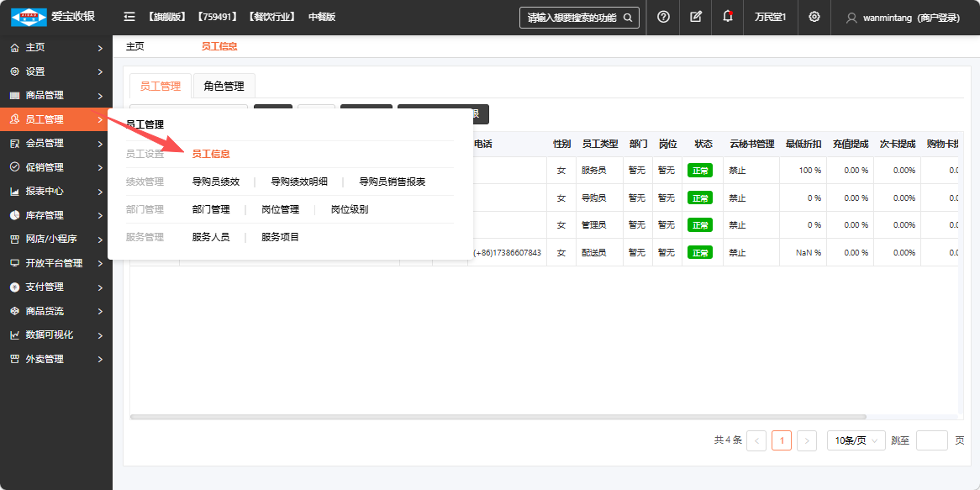The width and height of the screenshot is (980, 490).
Task: Open the 10条/页 page size dropdown
Action: tap(856, 440)
